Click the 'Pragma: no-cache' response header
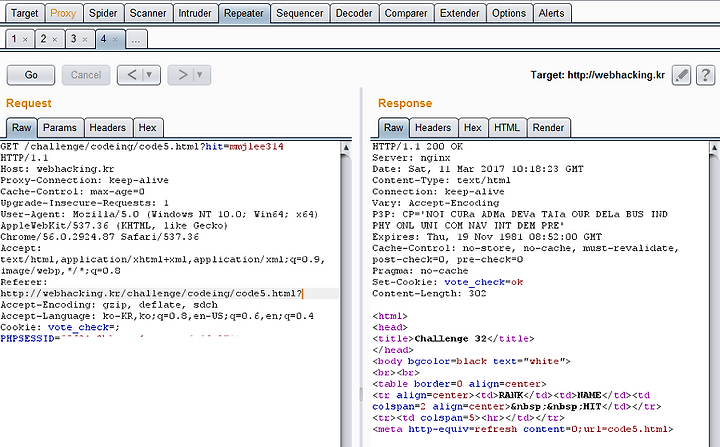 tap(420, 271)
